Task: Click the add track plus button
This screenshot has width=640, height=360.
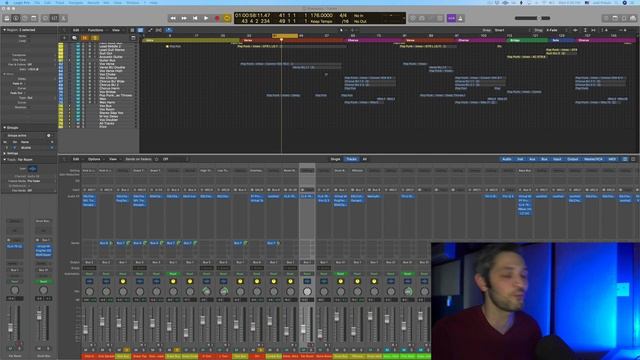Action: 64,38
